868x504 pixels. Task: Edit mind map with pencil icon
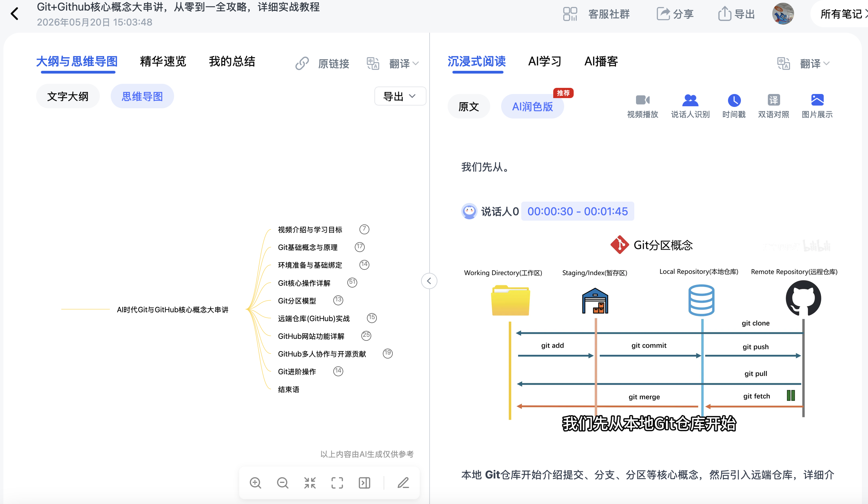click(x=403, y=483)
